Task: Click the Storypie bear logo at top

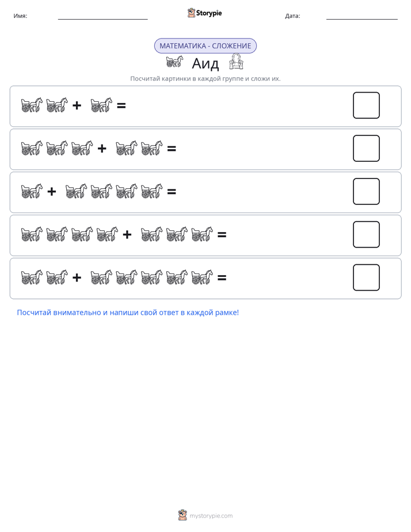Action: tap(191, 13)
